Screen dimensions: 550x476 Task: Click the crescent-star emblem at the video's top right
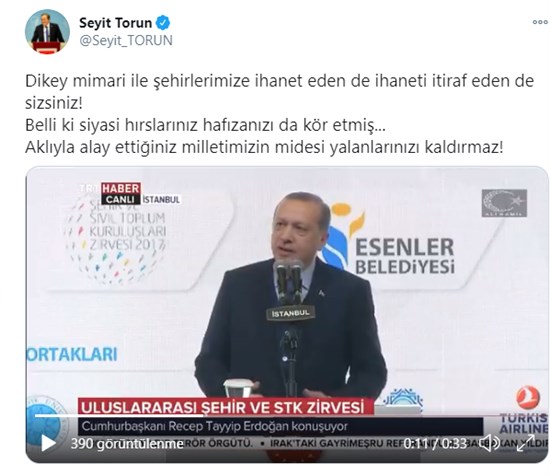(x=504, y=203)
